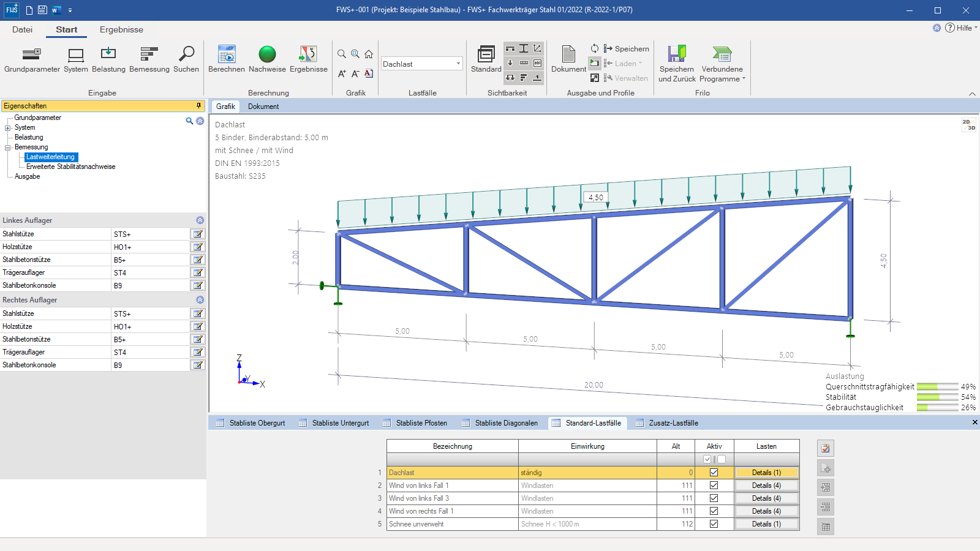Open the Grundparameter input dialog
The height and width of the screenshot is (551, 980).
pos(32,60)
